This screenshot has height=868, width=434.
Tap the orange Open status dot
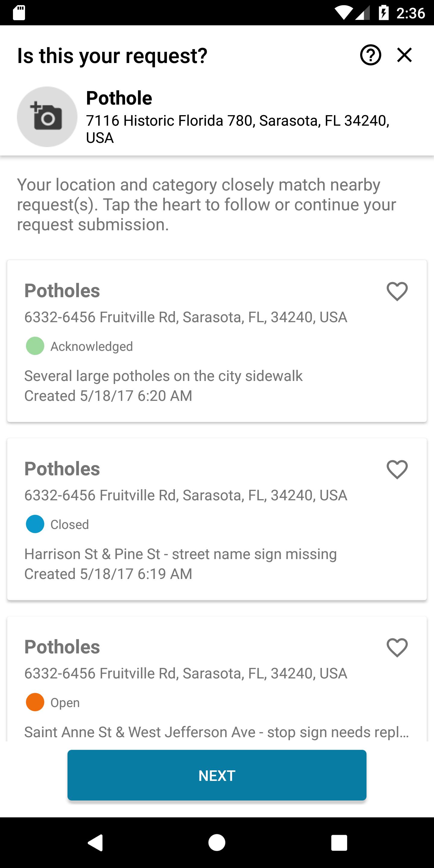[x=35, y=702]
